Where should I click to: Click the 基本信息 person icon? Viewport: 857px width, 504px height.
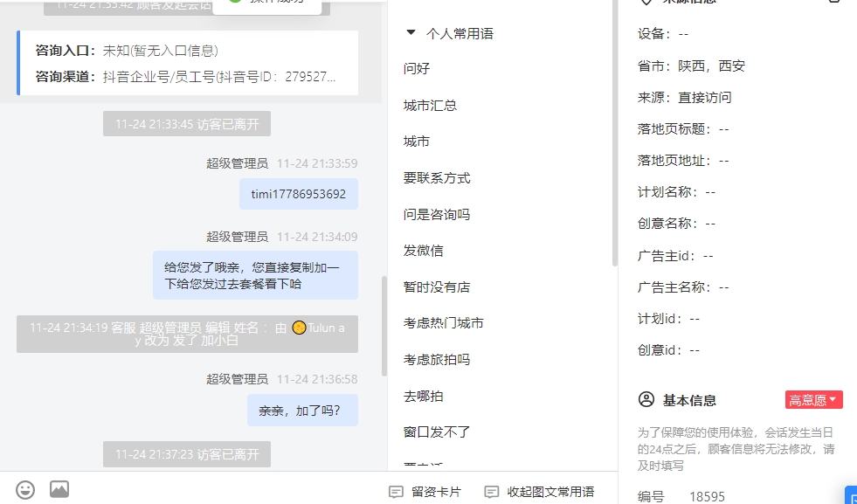click(x=646, y=399)
